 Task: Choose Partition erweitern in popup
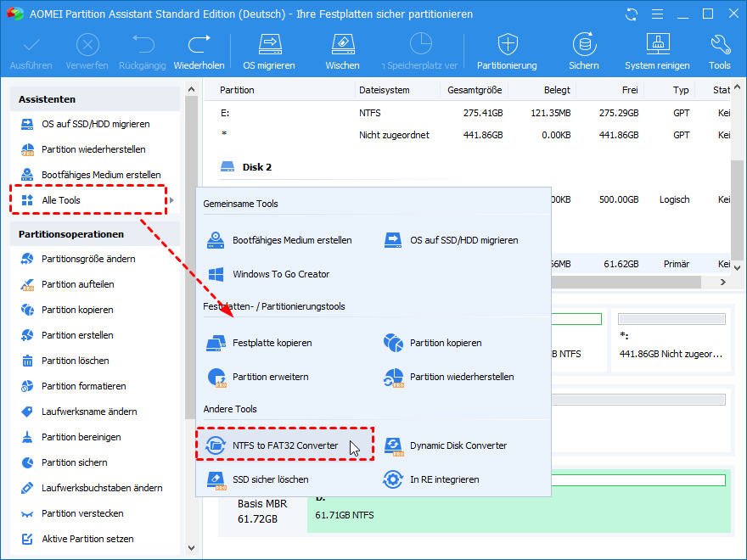(258, 377)
